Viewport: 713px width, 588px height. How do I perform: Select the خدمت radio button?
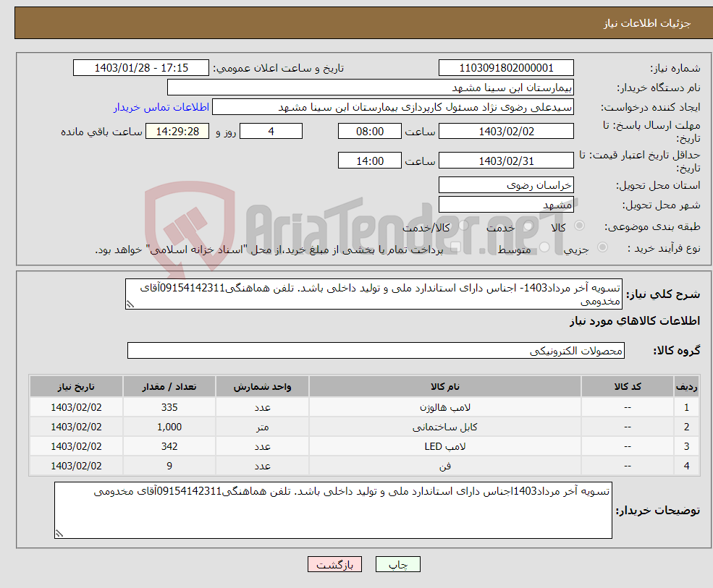pos(528,226)
